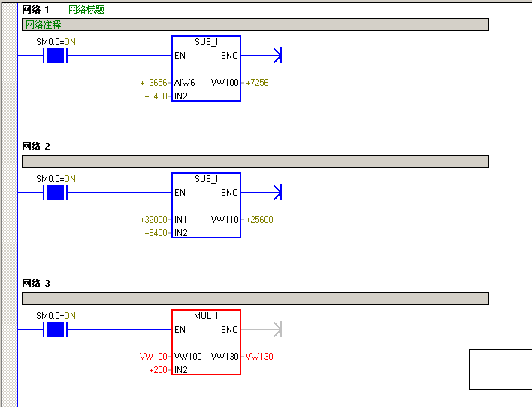This screenshot has width=532, height=407.
Task: Click the +13656 status value
Action: (153, 83)
